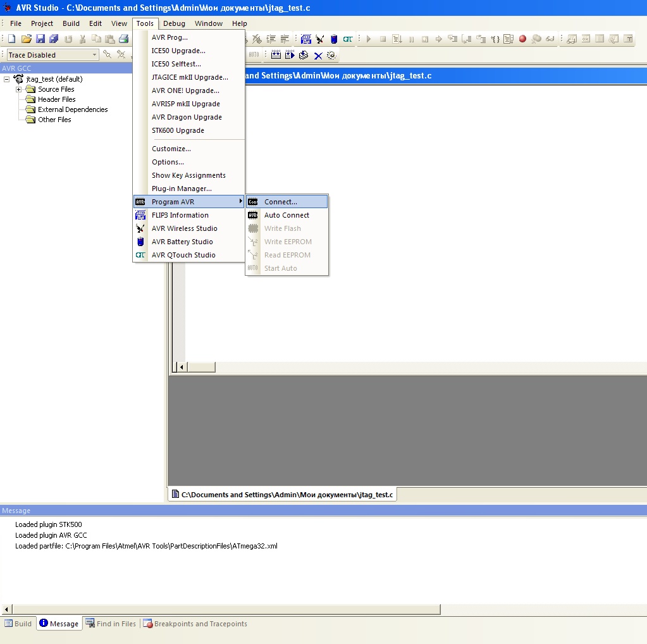Click FLIP3 Information menu icon

coord(140,215)
